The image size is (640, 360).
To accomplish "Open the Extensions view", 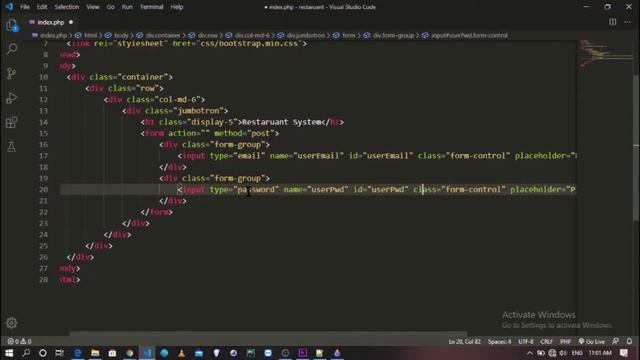I will click(11, 122).
